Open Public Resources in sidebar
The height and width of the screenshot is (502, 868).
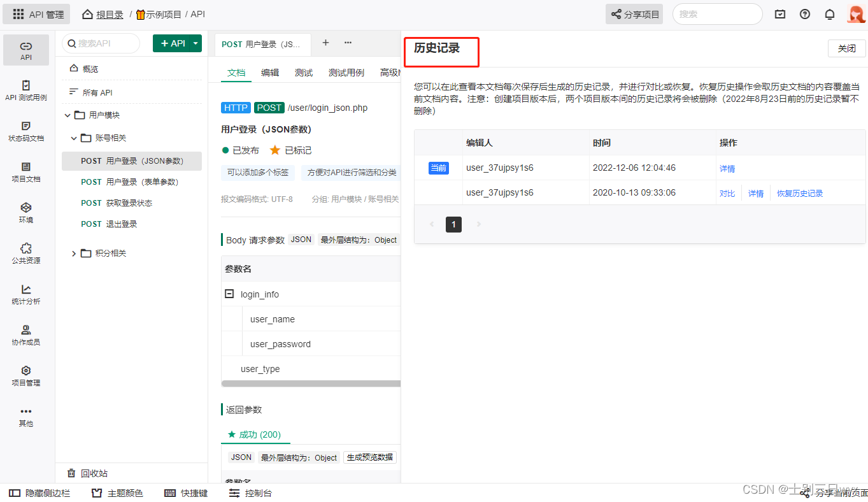[25, 254]
